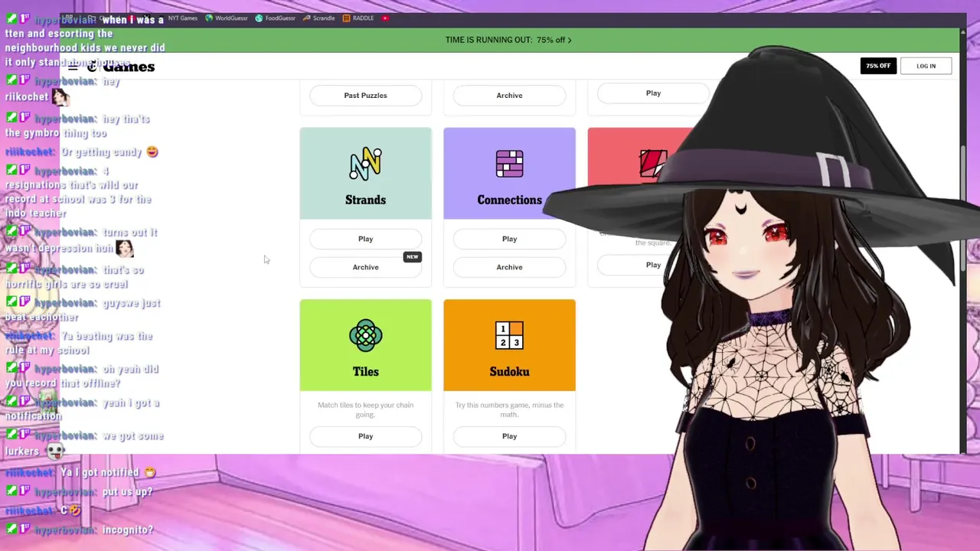Click the 75% OFF button
This screenshot has height=551, width=980.
(x=878, y=66)
